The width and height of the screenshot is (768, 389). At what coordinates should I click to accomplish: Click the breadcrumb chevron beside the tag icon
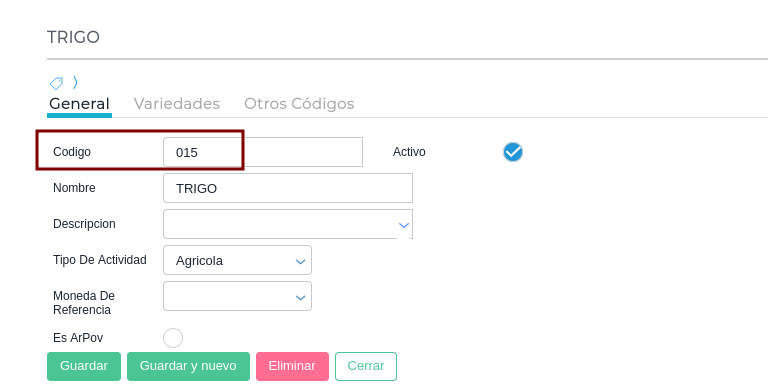pyautogui.click(x=75, y=82)
